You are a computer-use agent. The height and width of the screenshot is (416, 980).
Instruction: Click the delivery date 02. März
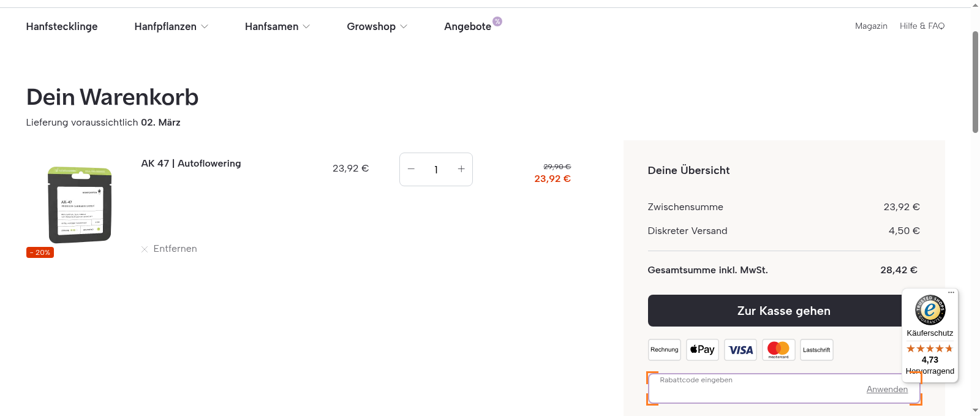(x=160, y=123)
